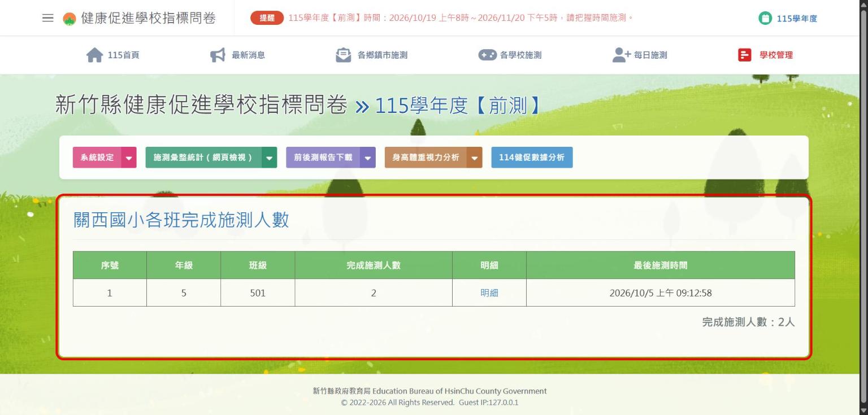868x415 pixels.
Task: Click the add-person icon for 每日施測
Action: [x=622, y=55]
